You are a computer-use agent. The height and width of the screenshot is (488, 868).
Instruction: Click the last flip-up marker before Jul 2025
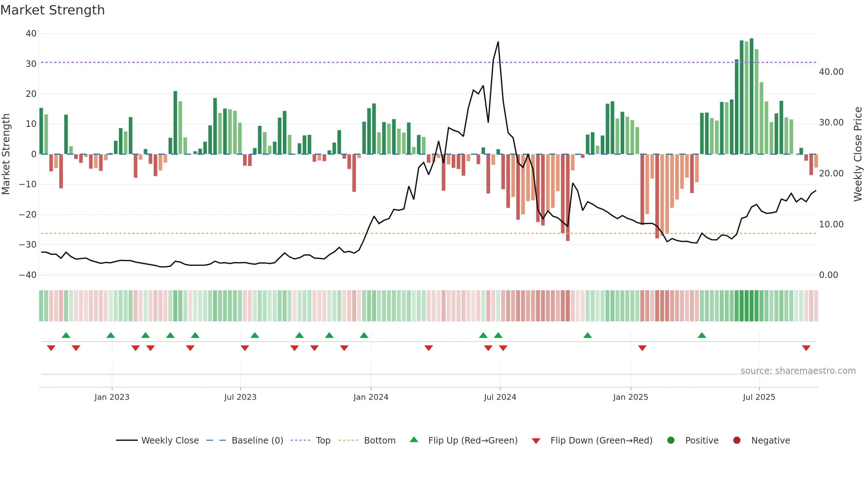pos(702,335)
